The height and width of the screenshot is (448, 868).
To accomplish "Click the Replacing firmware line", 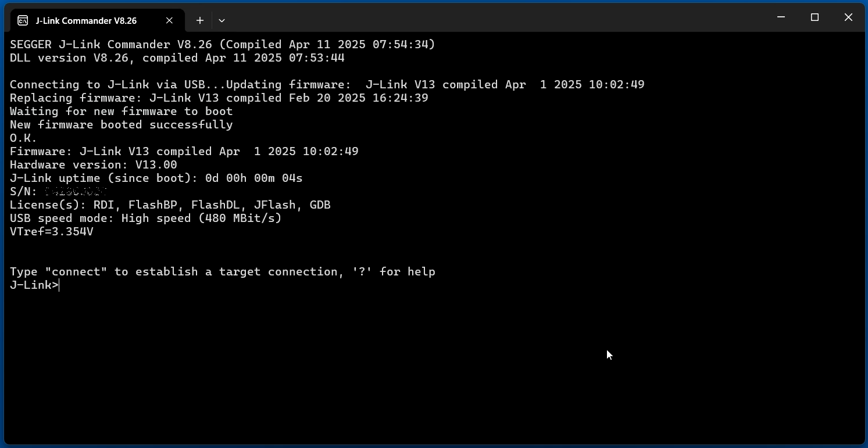I will point(219,98).
